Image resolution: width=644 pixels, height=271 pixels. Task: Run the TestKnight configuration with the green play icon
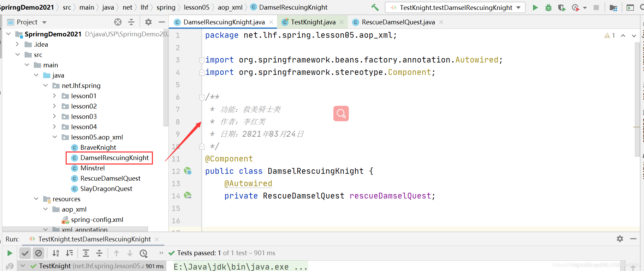(x=535, y=7)
